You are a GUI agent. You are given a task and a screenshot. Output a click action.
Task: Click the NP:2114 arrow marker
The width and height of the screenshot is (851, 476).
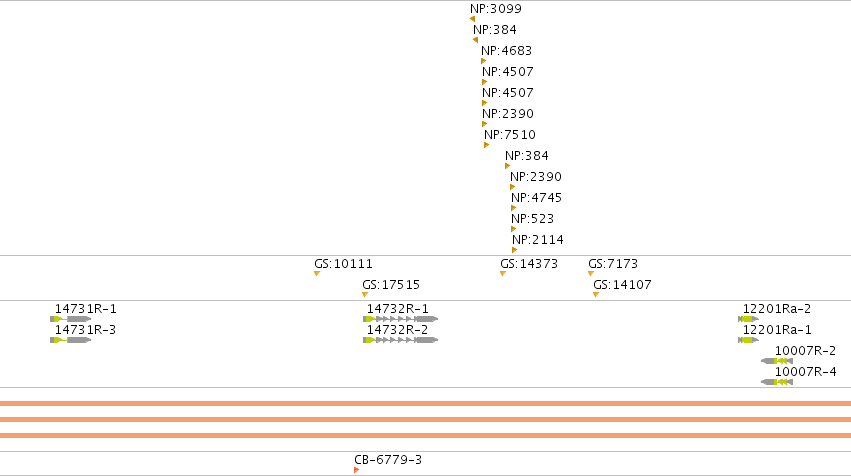tap(515, 250)
